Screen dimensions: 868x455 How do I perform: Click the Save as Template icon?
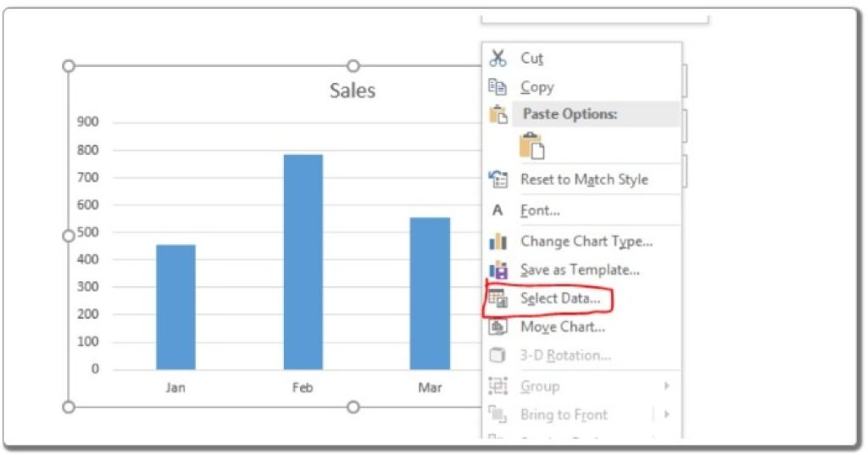[498, 270]
